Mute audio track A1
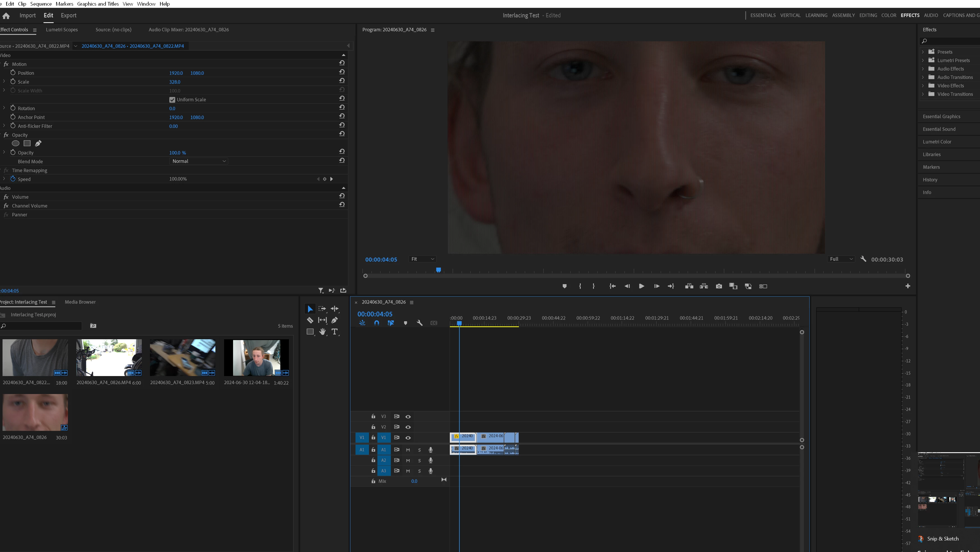The width and height of the screenshot is (980, 552). click(x=408, y=450)
